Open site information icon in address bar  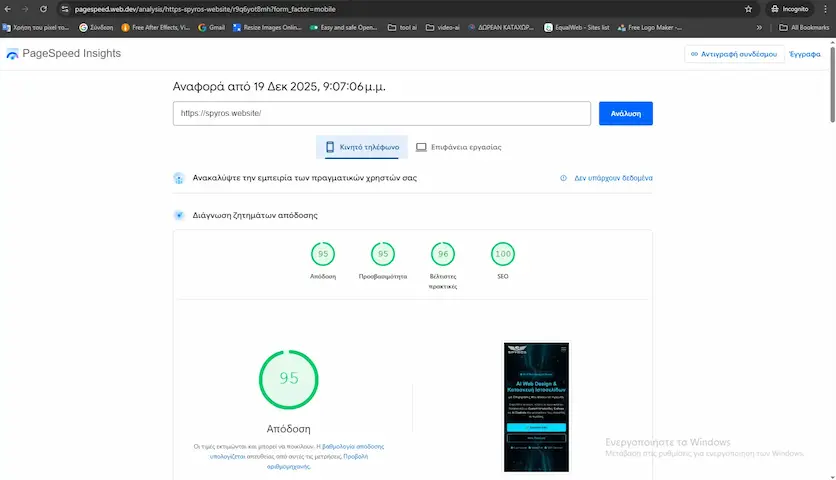pyautogui.click(x=65, y=9)
